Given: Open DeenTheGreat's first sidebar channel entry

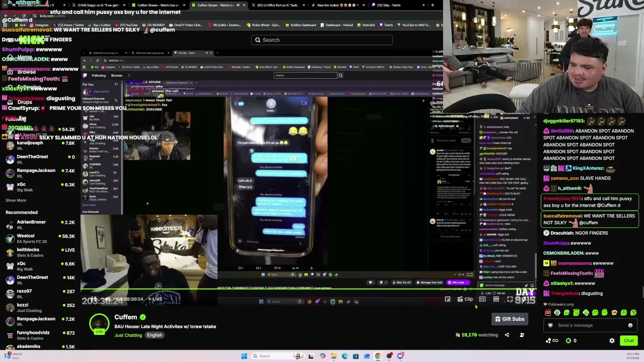Looking at the screenshot, I should click(40, 159).
